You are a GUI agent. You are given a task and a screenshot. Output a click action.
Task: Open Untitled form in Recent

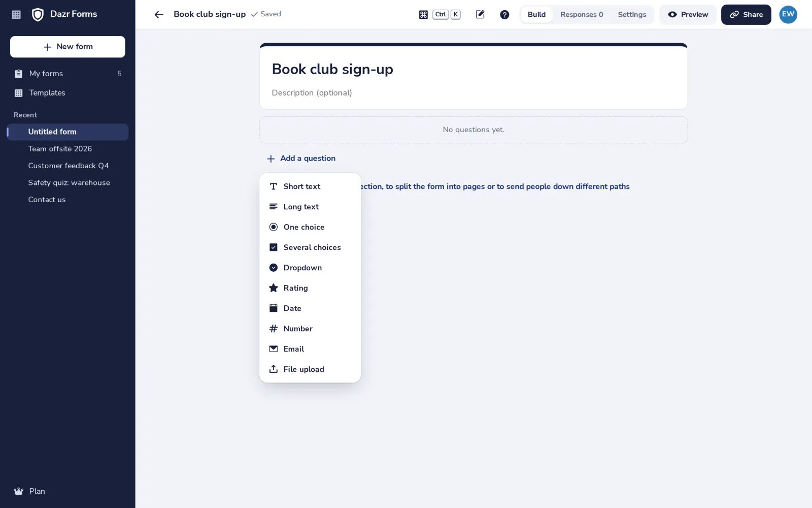tap(67, 132)
